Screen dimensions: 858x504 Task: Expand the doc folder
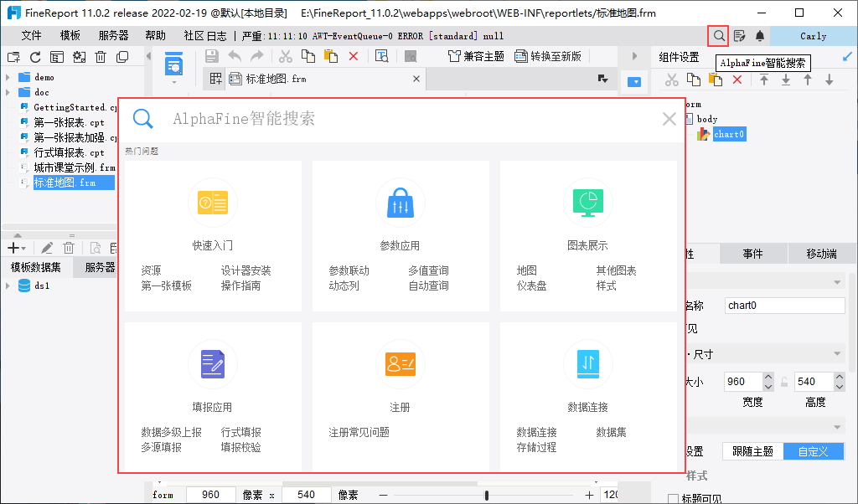[x=8, y=92]
